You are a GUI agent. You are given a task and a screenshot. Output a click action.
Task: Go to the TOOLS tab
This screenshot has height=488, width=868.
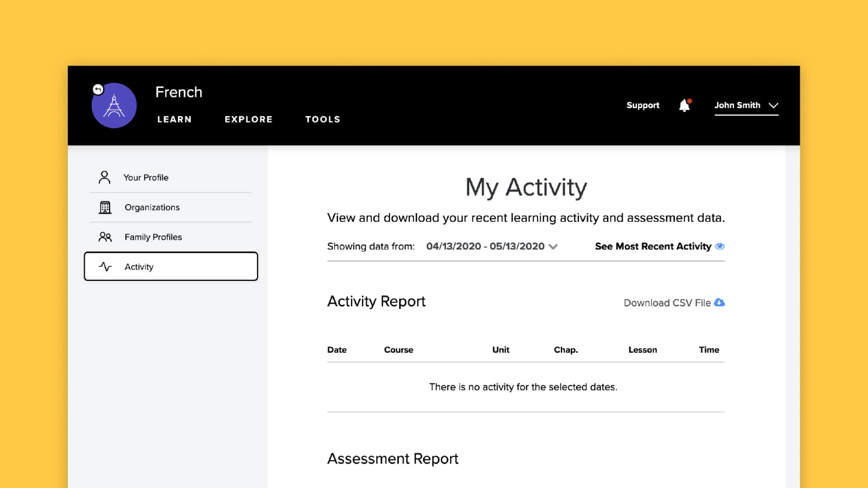(x=323, y=119)
